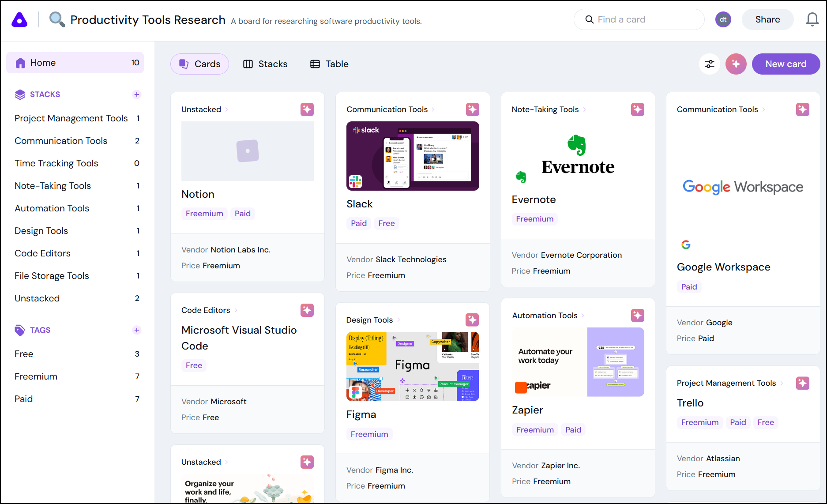Click Free tag on Slack card
The width and height of the screenshot is (827, 504).
click(387, 223)
